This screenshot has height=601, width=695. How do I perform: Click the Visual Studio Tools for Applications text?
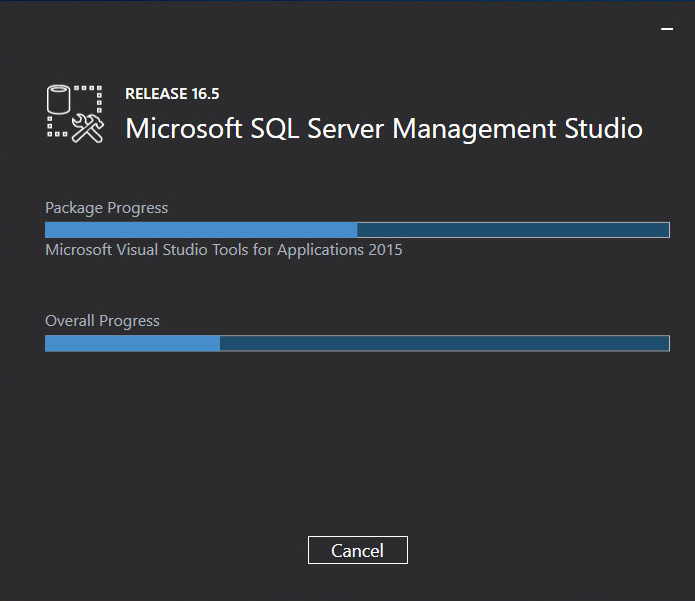[x=224, y=250]
